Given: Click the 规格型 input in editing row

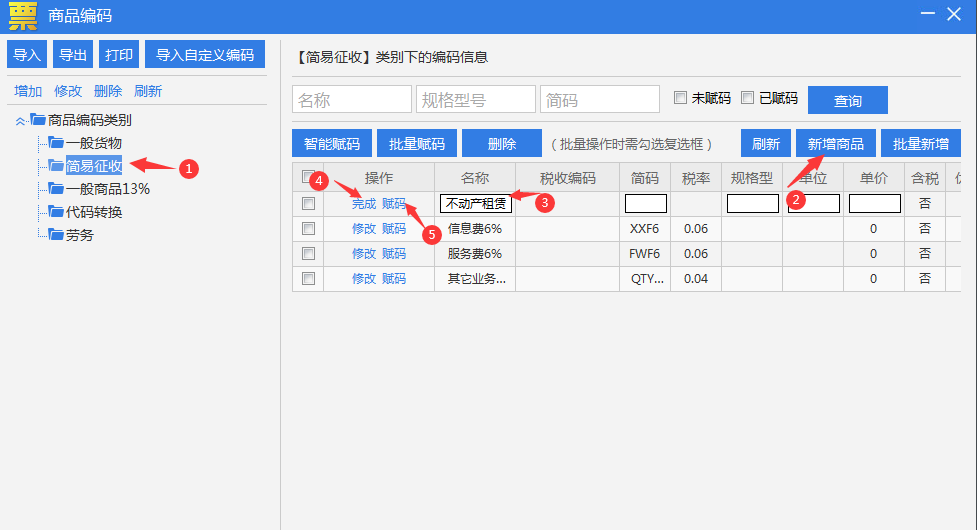Looking at the screenshot, I should pos(753,204).
